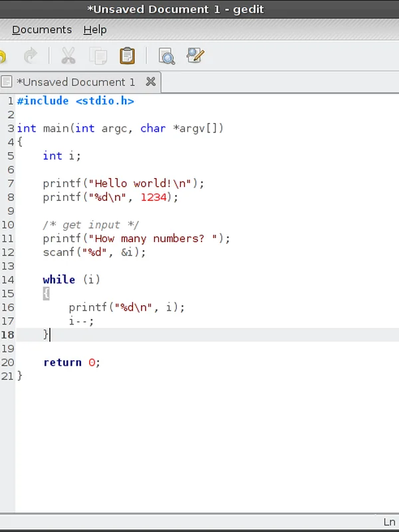The image size is (399, 532).
Task: Click the number 1234 in the code
Action: coord(154,197)
